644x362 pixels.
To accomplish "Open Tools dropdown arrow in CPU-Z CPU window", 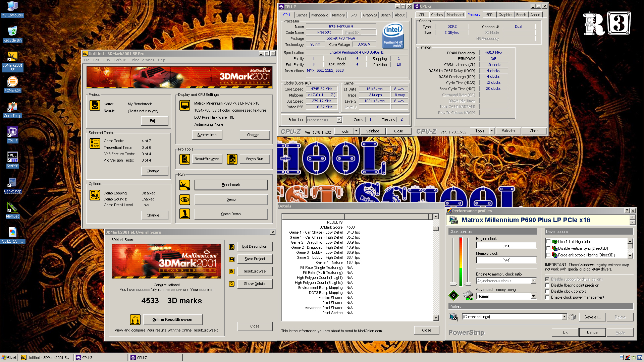I will pyautogui.click(x=356, y=131).
